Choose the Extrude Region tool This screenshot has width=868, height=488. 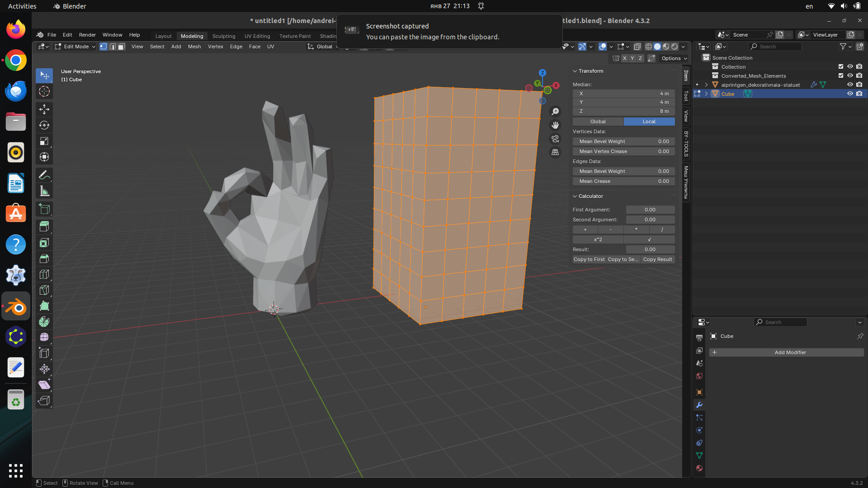[44, 226]
